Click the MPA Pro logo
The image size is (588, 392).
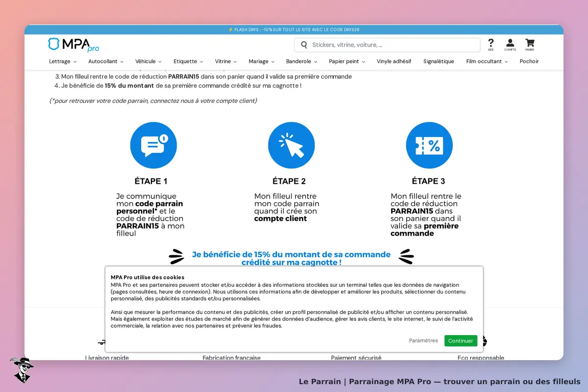(73, 45)
